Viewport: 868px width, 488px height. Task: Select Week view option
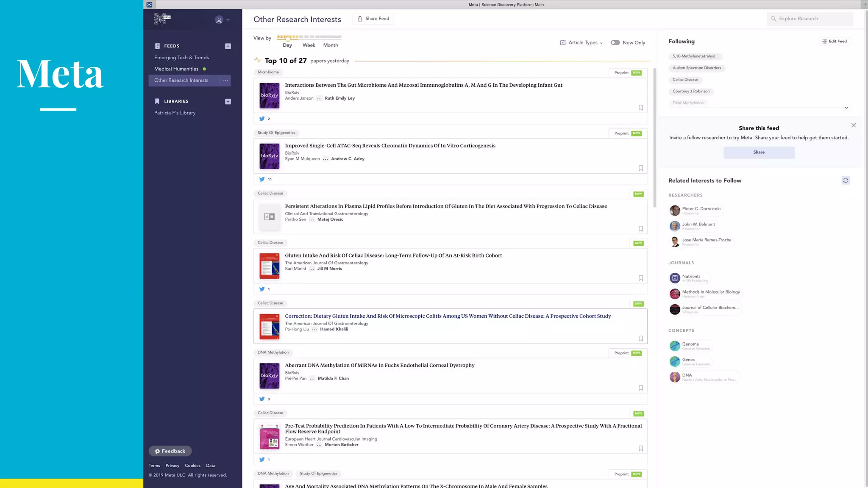(309, 45)
